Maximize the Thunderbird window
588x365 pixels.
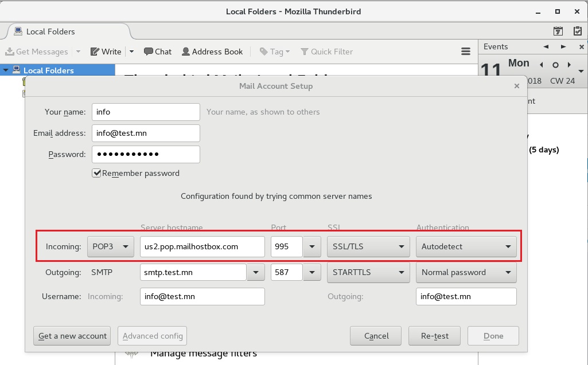(x=558, y=11)
